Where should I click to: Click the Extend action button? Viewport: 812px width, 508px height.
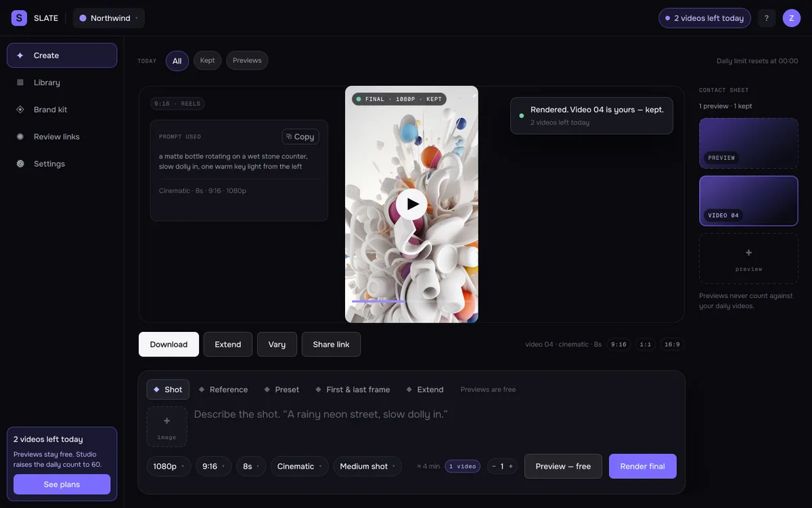point(228,344)
